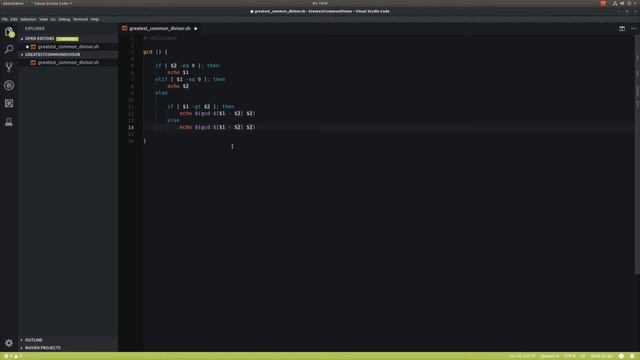This screenshot has height=360, width=640.
Task: Click the 'echo $2' line
Action: [178, 86]
